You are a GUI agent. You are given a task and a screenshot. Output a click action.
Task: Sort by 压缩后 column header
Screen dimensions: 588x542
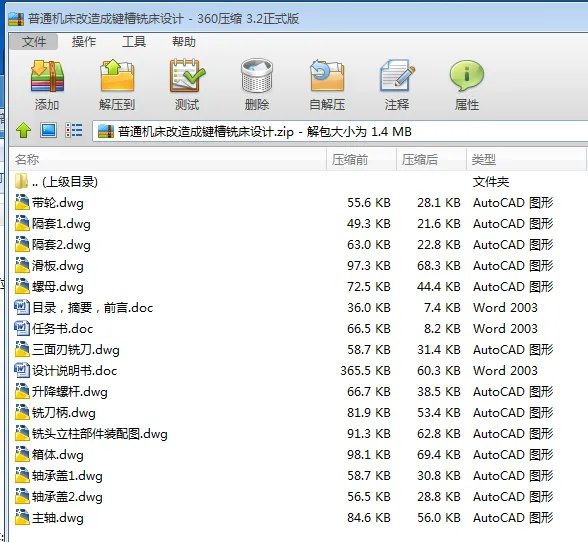tap(432, 159)
